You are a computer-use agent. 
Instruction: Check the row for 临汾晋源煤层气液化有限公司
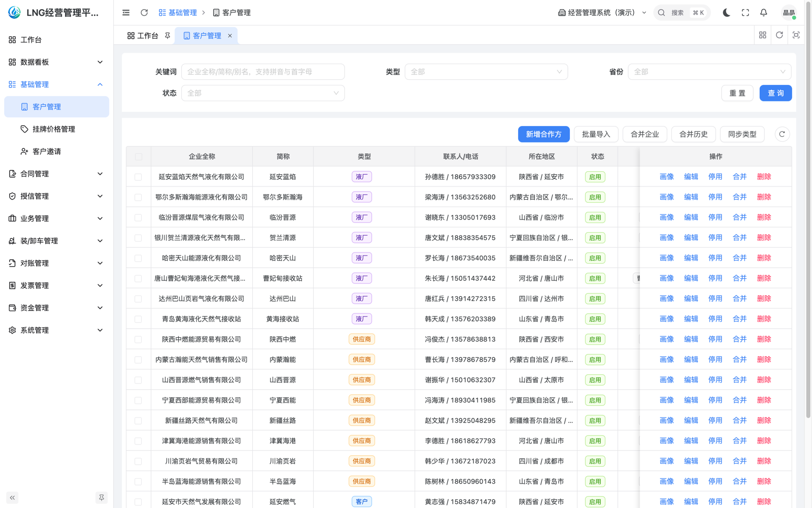(x=138, y=218)
